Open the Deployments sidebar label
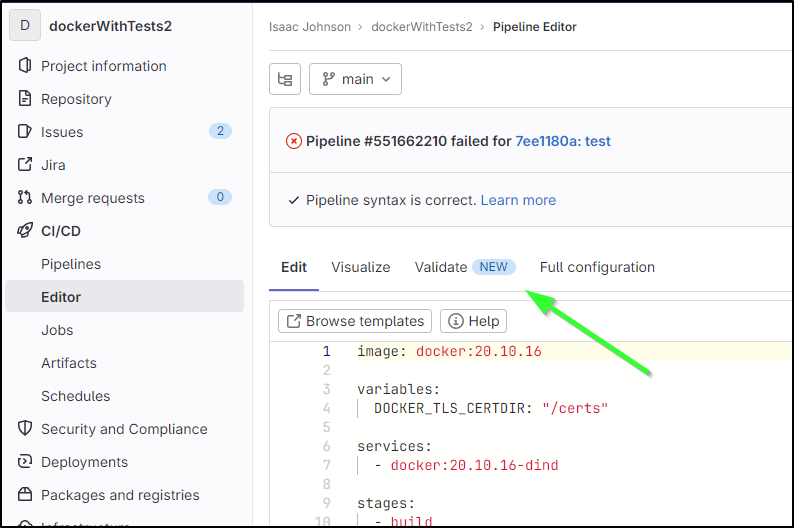 (x=85, y=462)
